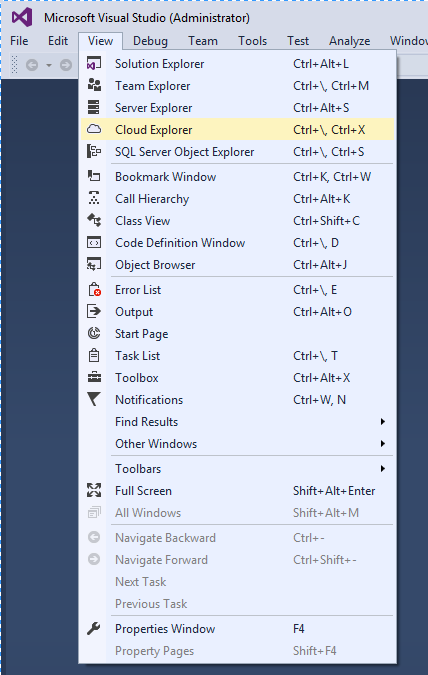Choose Call Hierarchy menu entry

click(x=238, y=198)
